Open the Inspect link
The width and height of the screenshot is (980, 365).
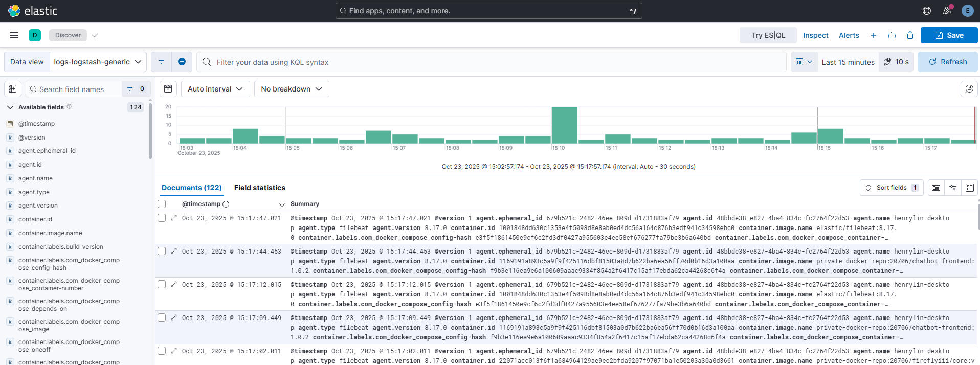coord(815,35)
